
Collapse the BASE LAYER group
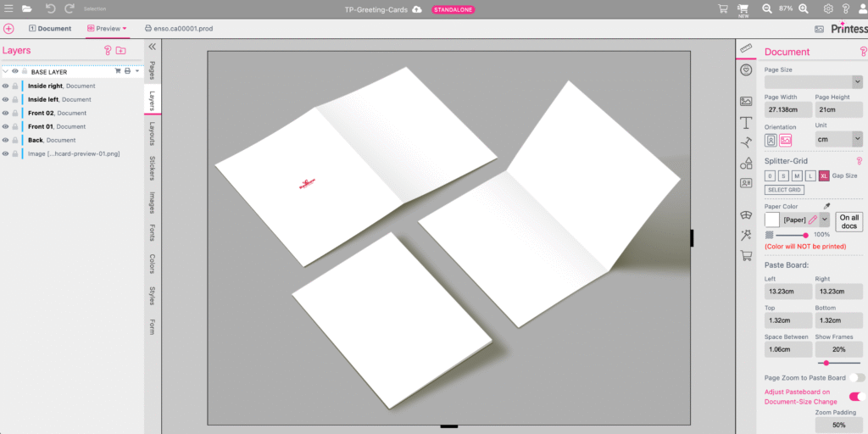[x=5, y=72]
